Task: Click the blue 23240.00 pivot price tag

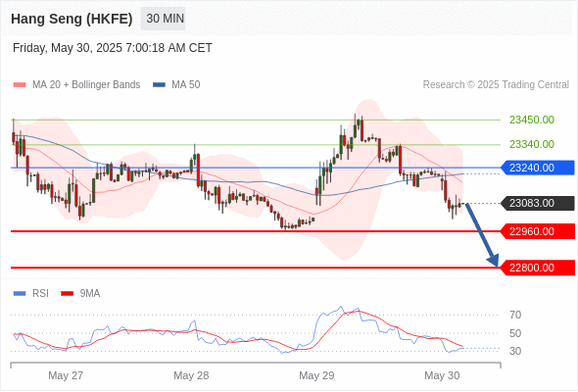Action: 538,168
